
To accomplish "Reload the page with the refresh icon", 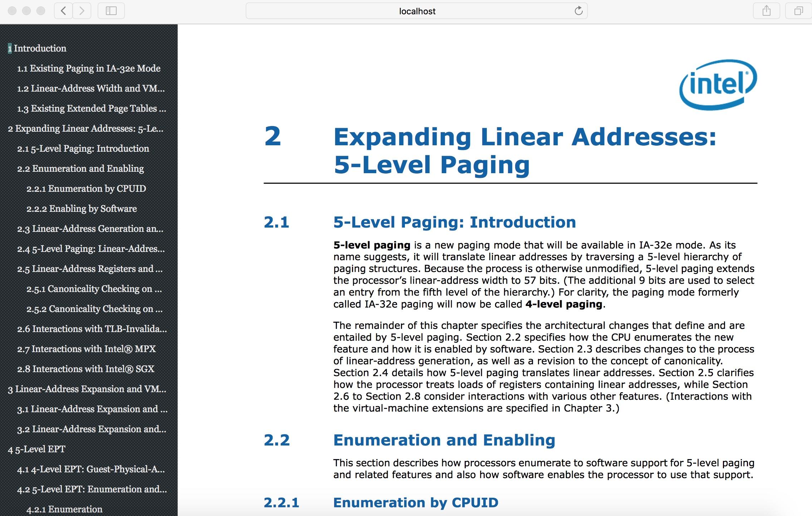I will 578,11.
